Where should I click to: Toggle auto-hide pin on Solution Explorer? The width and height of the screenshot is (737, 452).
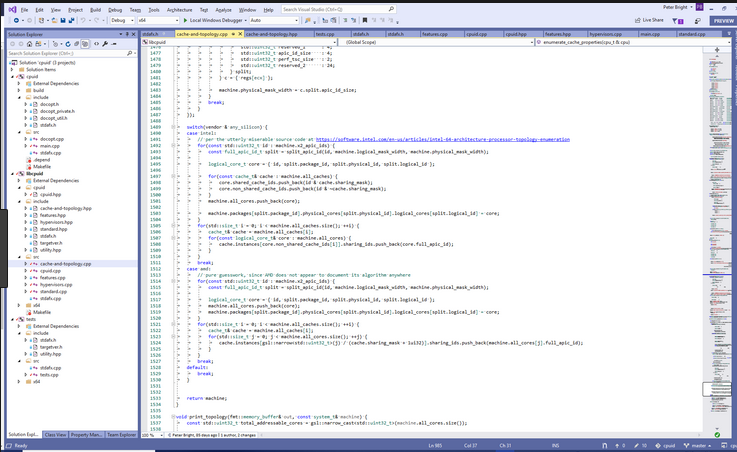[x=127, y=33]
